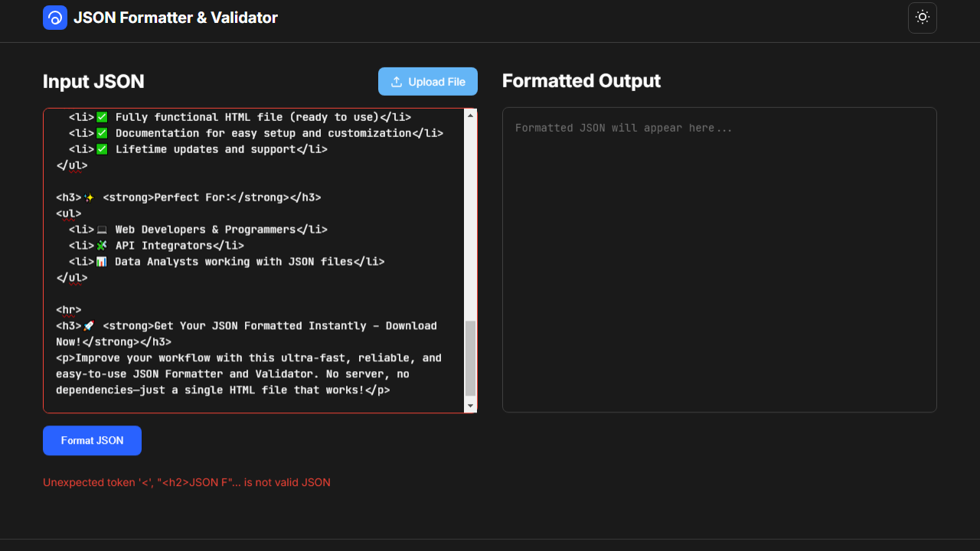Click the chart emoji before "Data Analysts"
The height and width of the screenshot is (551, 980).
(x=102, y=262)
